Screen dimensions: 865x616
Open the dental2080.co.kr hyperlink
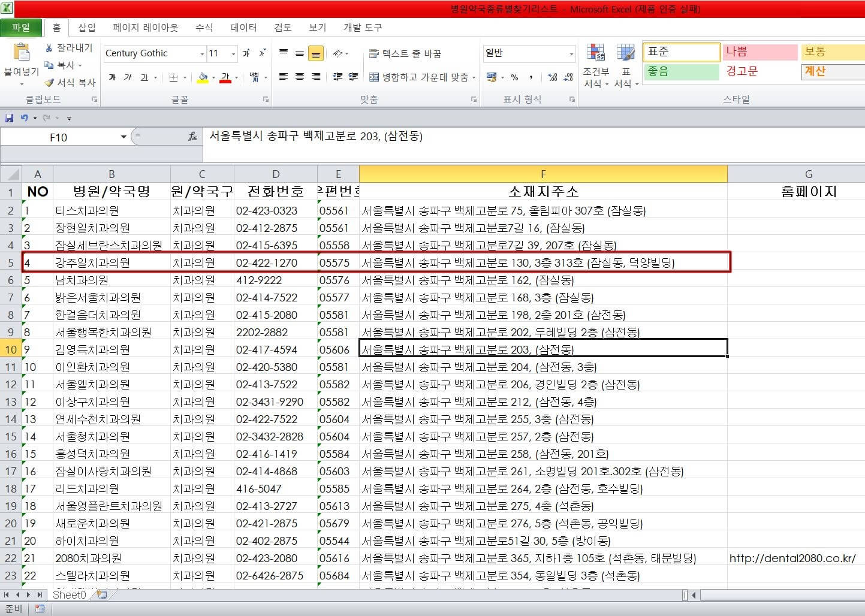pos(792,557)
